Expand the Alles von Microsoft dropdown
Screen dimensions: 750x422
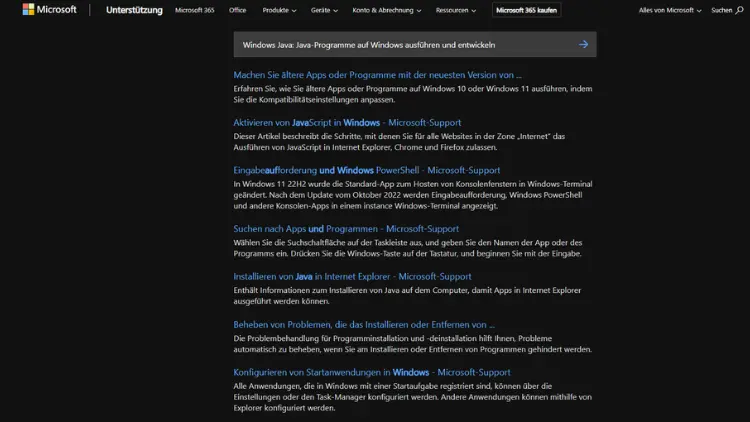point(670,10)
